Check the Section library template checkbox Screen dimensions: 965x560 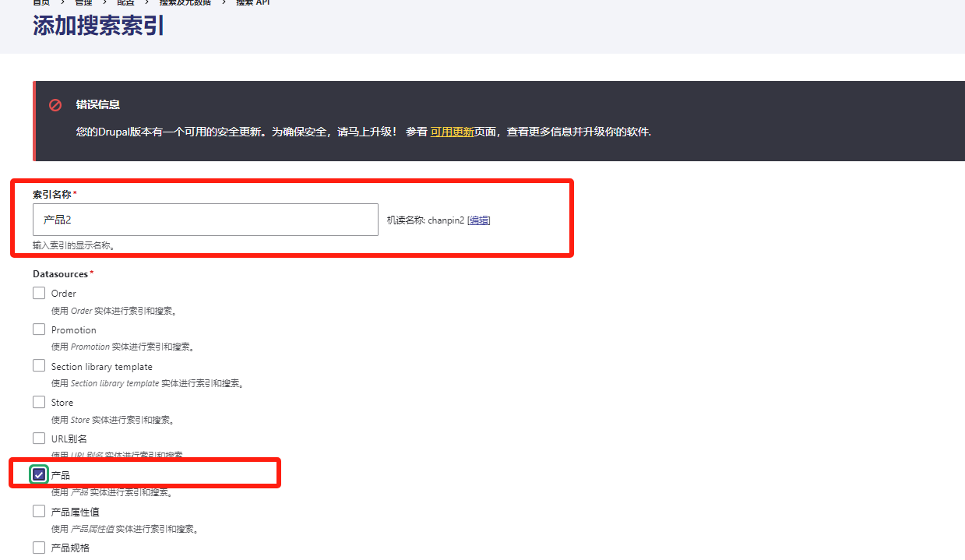[39, 365]
